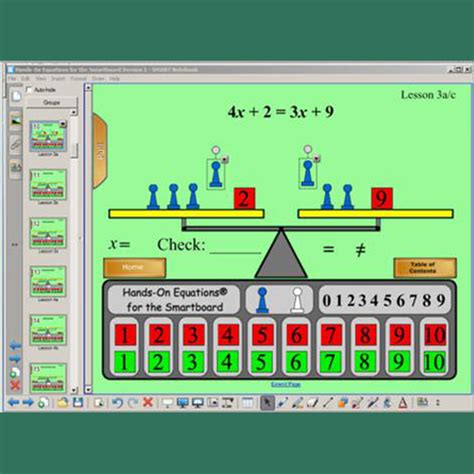Select page 14 thumbnail
The image size is (474, 474).
click(48, 330)
